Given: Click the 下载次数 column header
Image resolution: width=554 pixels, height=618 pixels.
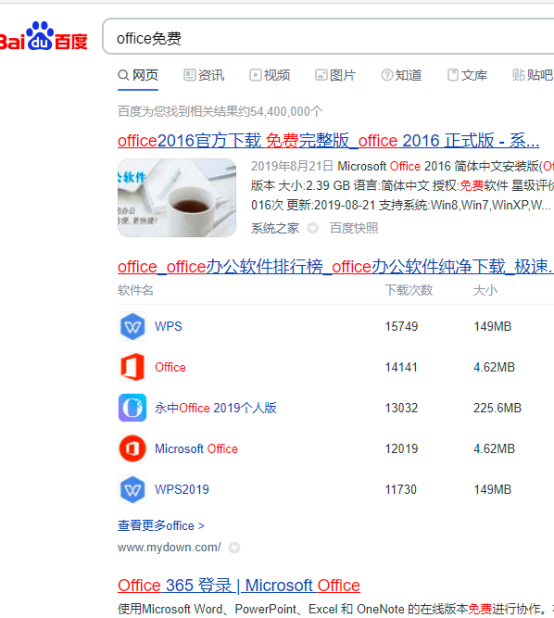Looking at the screenshot, I should tap(409, 290).
